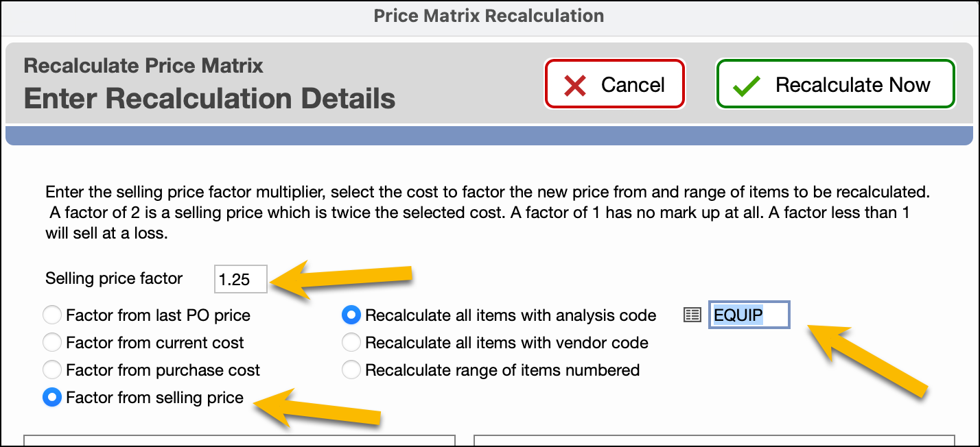980x447 pixels.
Task: Select Recalculate all items with vendor code
Action: pyautogui.click(x=351, y=343)
